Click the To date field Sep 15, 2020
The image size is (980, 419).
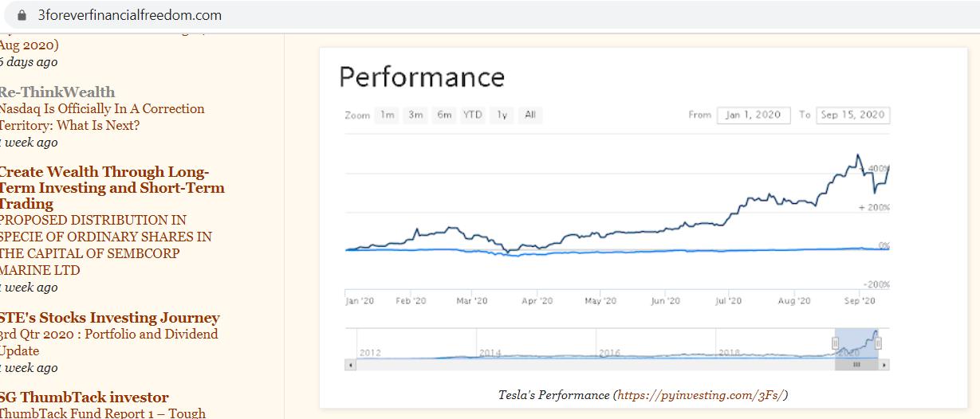click(853, 116)
